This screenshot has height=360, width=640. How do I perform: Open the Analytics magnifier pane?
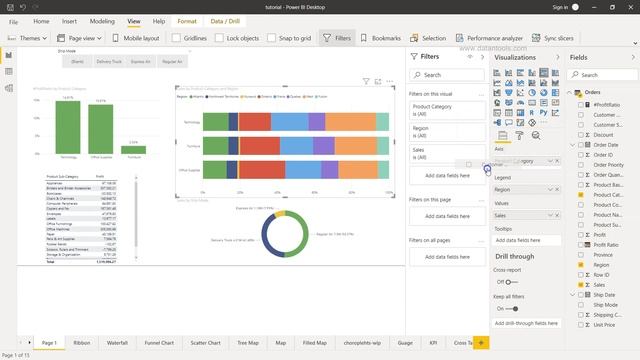coord(536,136)
